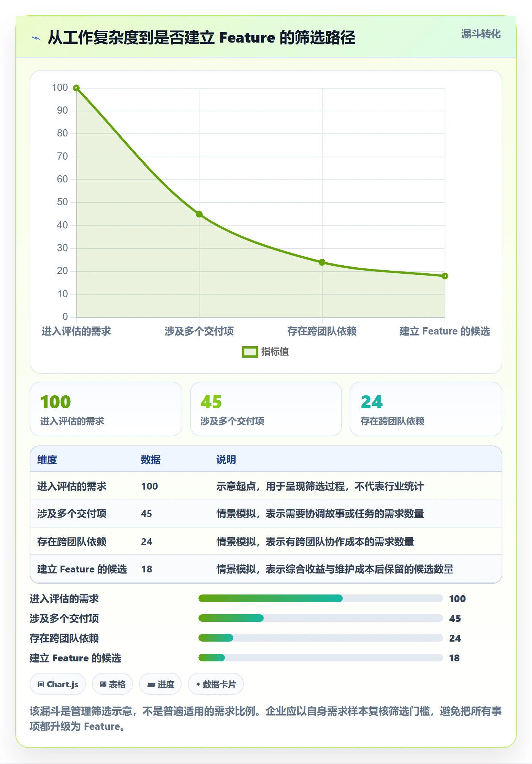Click progress label 建立 Feature 的候选
Viewport: 532px width, 764px height.
[75, 658]
